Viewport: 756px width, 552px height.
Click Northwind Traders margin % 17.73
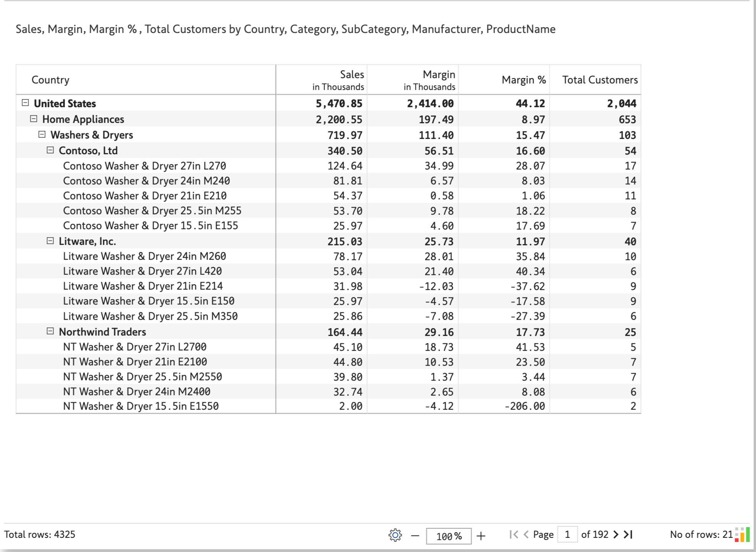click(x=530, y=332)
